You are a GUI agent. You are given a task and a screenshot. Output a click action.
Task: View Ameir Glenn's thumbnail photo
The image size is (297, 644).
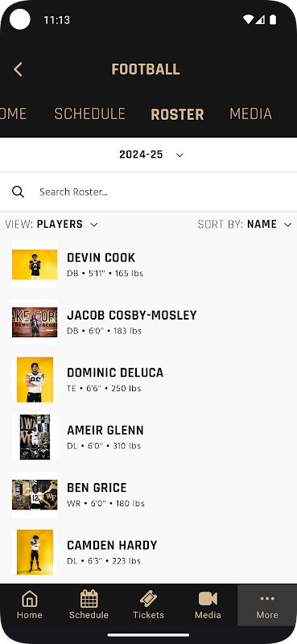coord(35,437)
